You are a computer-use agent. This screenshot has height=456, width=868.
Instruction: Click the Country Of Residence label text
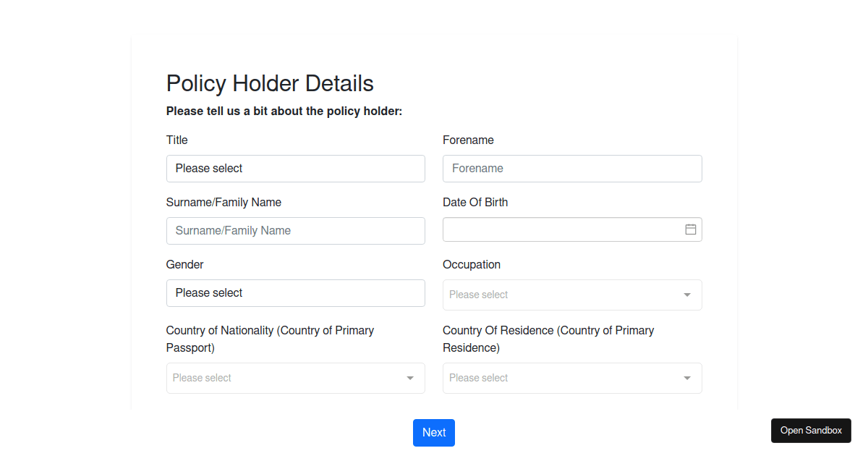(x=548, y=339)
